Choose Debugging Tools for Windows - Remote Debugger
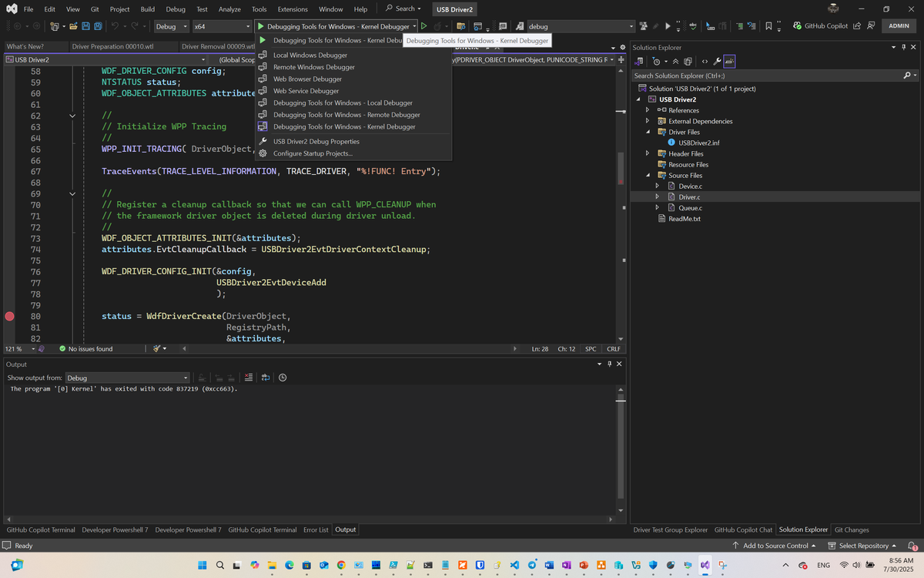The image size is (924, 578). click(x=346, y=115)
